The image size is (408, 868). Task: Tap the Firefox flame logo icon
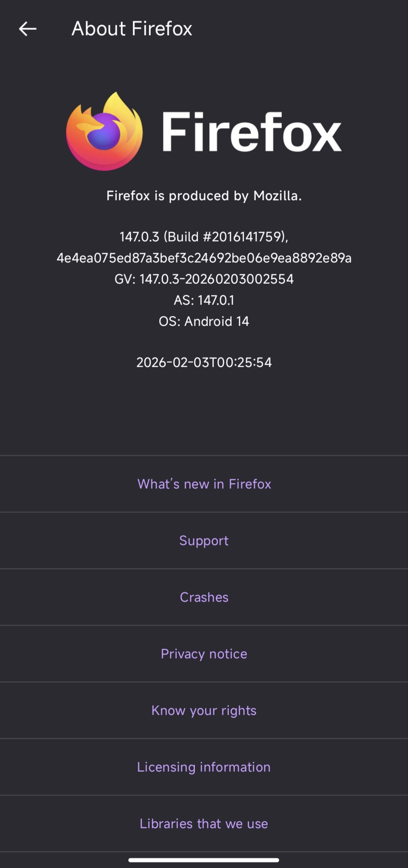104,131
